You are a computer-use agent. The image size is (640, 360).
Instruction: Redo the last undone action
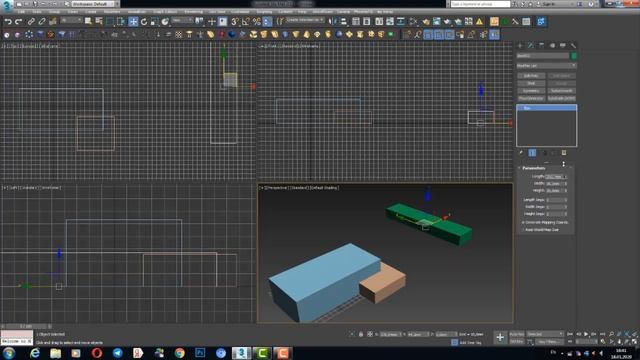[x=18, y=21]
